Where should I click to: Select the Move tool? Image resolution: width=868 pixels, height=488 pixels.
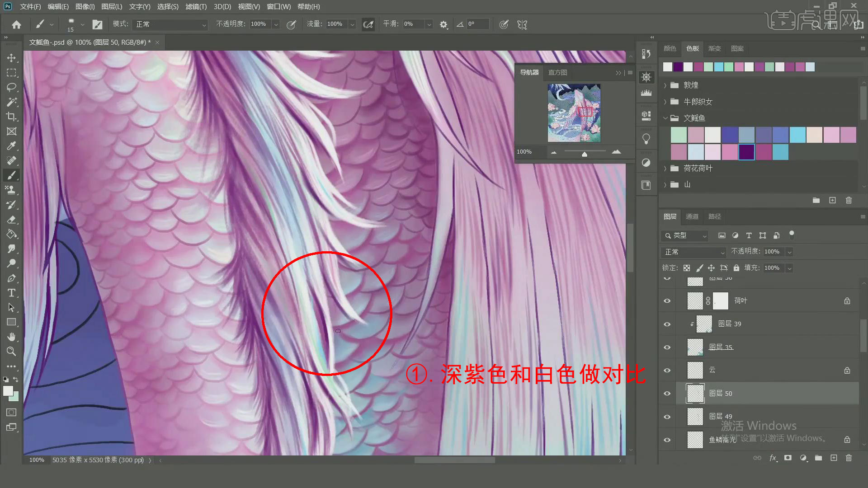point(11,58)
